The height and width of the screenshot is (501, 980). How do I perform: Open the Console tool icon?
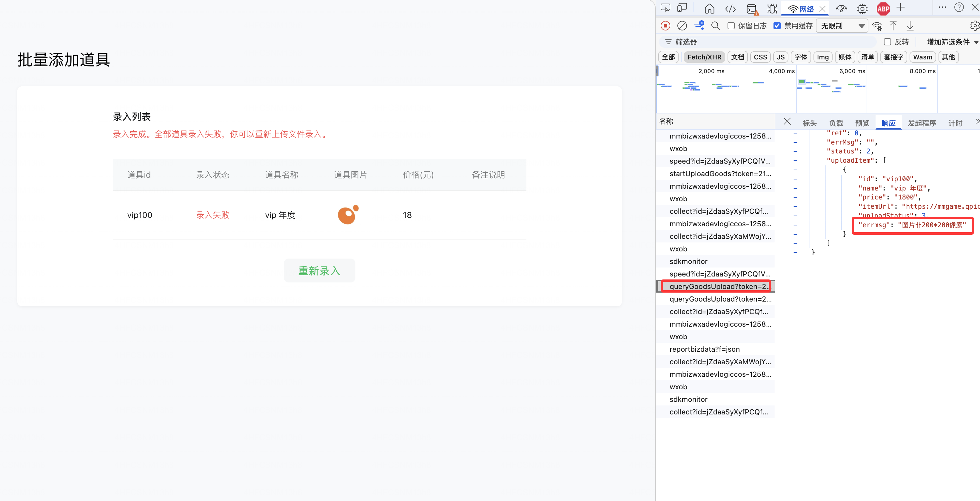751,8
